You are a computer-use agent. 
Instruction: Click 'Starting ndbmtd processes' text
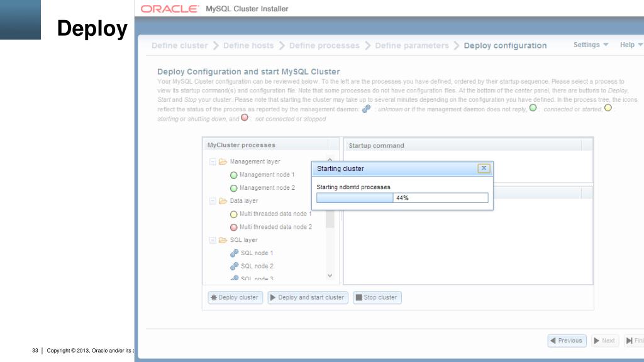[353, 187]
